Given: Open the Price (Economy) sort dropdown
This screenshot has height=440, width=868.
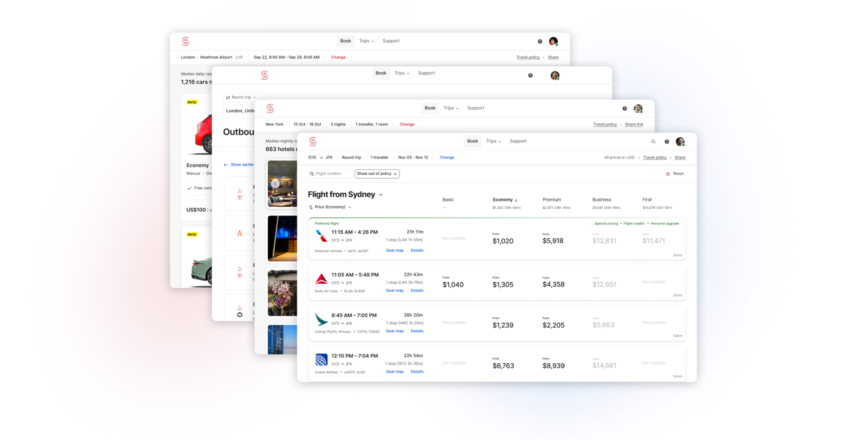Looking at the screenshot, I should point(330,207).
